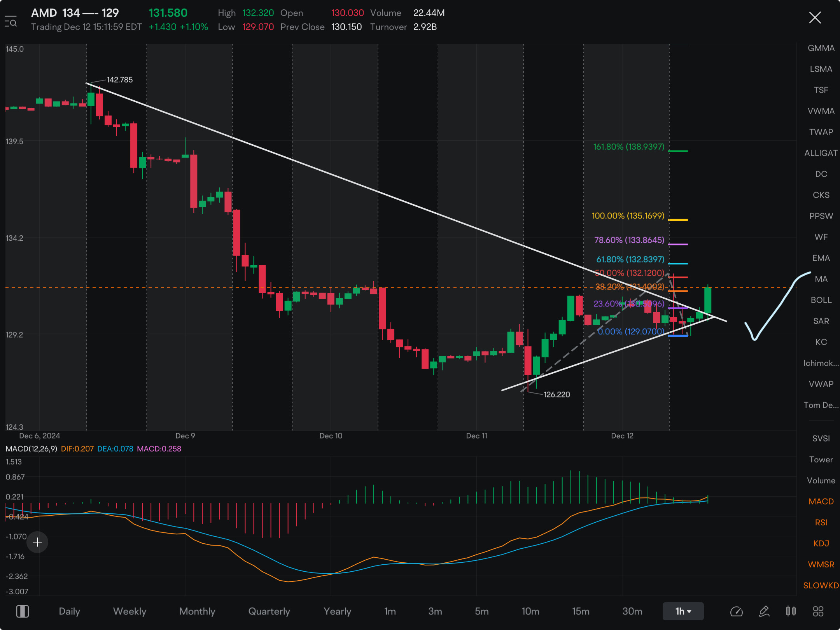840x630 pixels.
Task: Select the SVSI sub-indicator
Action: click(x=821, y=439)
